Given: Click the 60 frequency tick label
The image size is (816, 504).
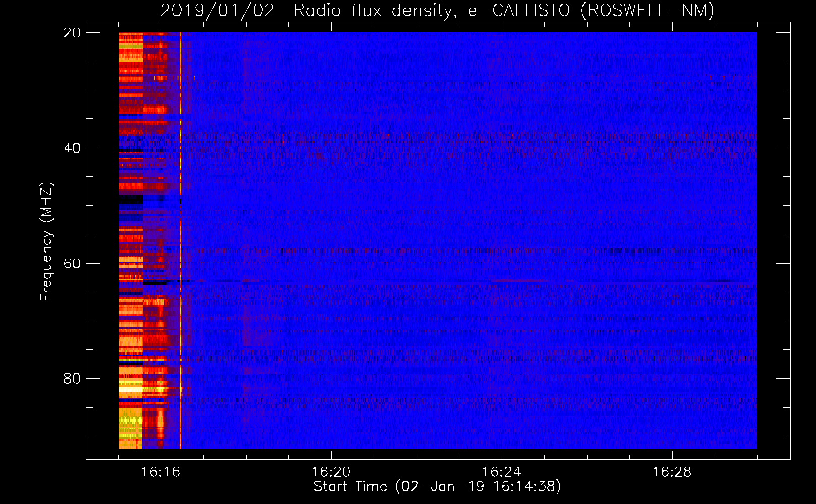Looking at the screenshot, I should [72, 263].
